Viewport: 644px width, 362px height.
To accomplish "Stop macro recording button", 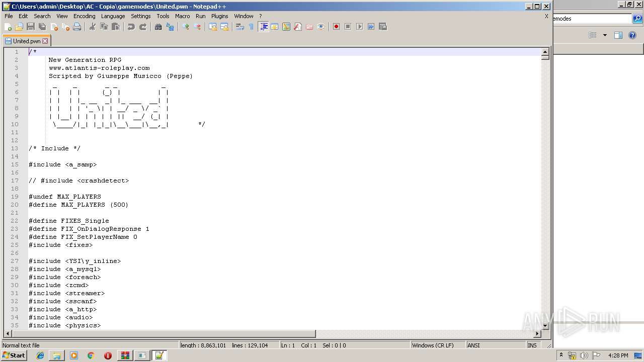I will pos(348,27).
